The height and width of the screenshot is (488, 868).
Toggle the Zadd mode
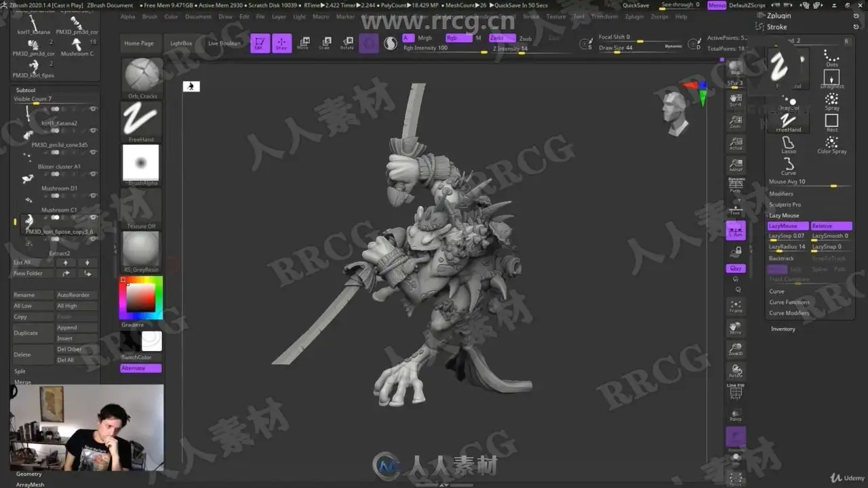click(501, 38)
